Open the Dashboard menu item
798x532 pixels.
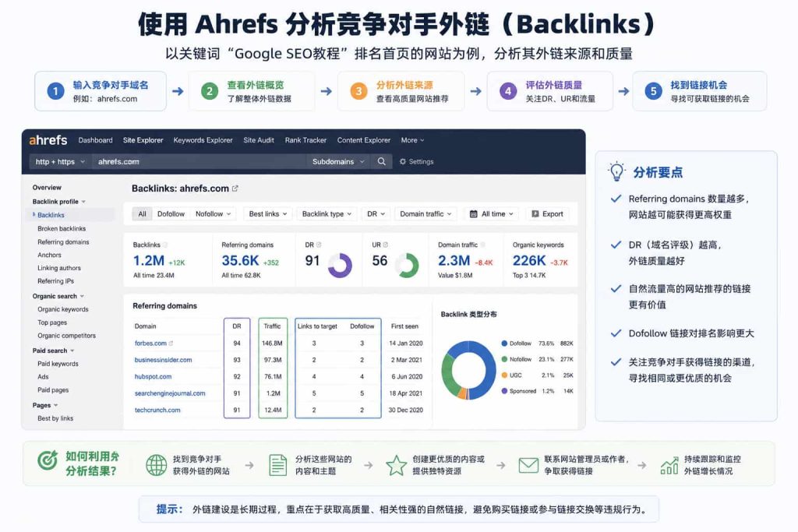coord(96,140)
